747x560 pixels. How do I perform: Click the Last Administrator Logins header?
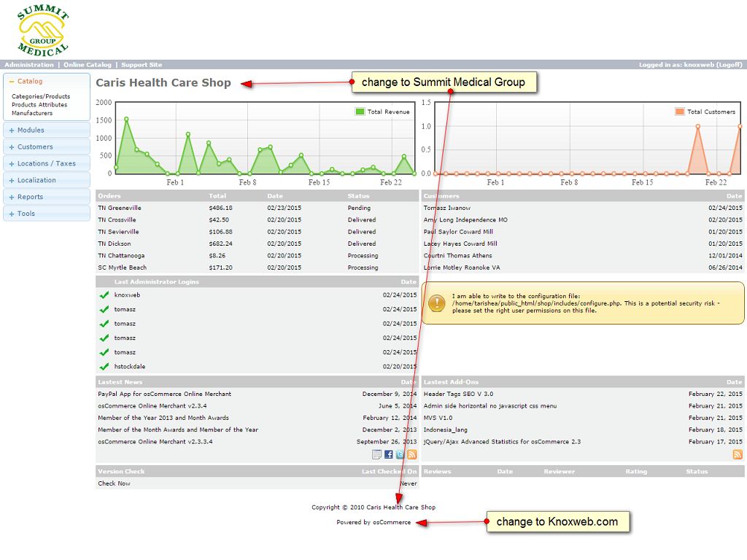(156, 282)
